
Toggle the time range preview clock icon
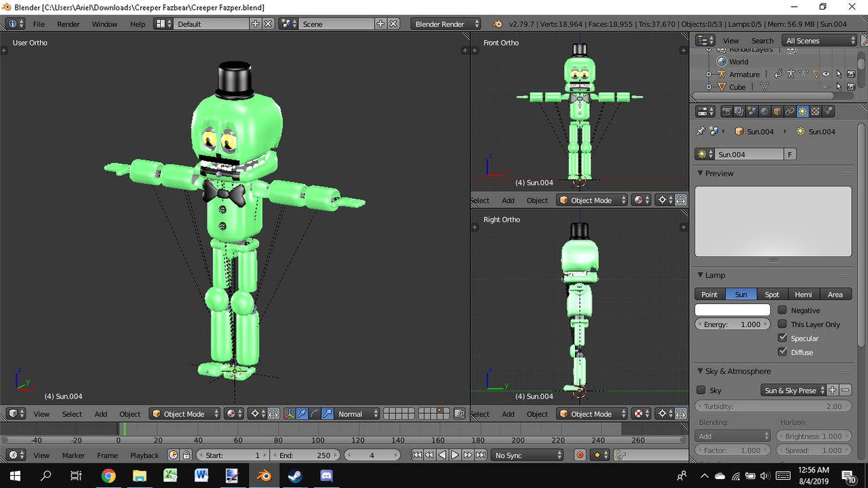click(173, 455)
